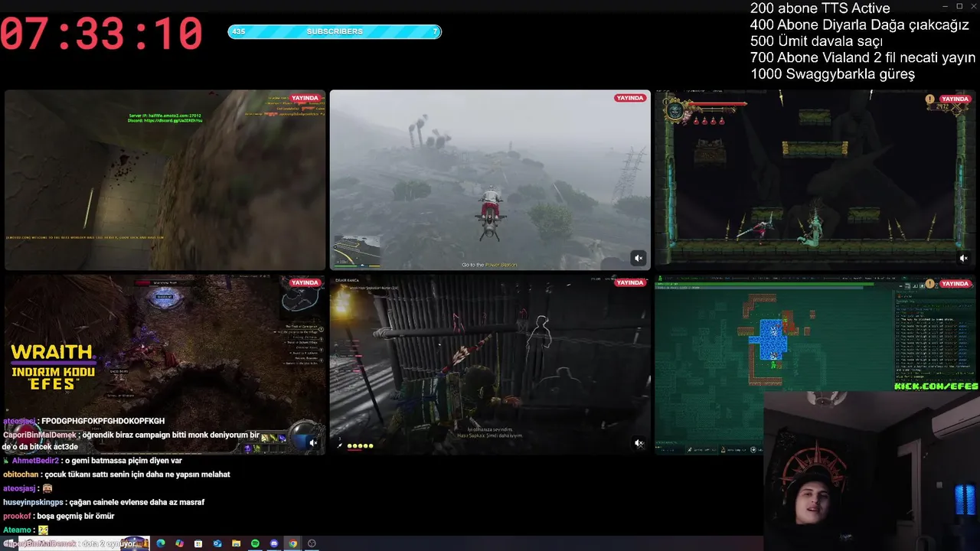Image resolution: width=980 pixels, height=551 pixels.
Task: Open Discord from the taskbar
Action: 274,543
